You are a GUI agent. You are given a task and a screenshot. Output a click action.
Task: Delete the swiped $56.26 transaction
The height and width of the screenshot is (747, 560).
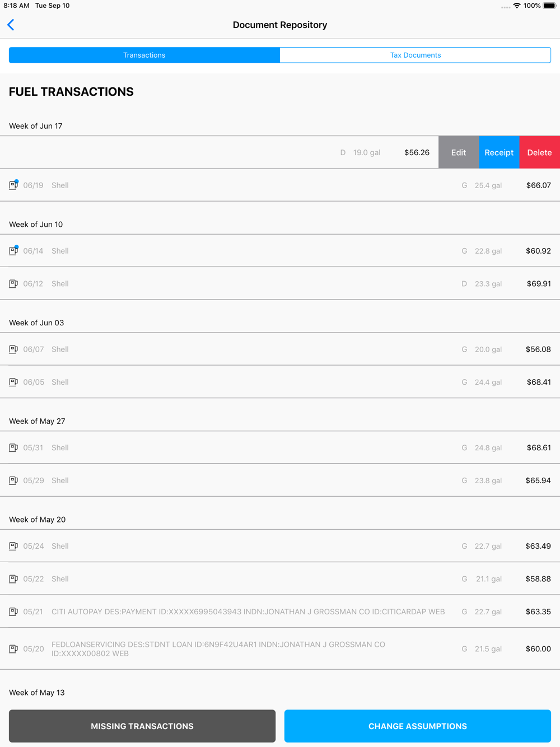click(x=540, y=152)
